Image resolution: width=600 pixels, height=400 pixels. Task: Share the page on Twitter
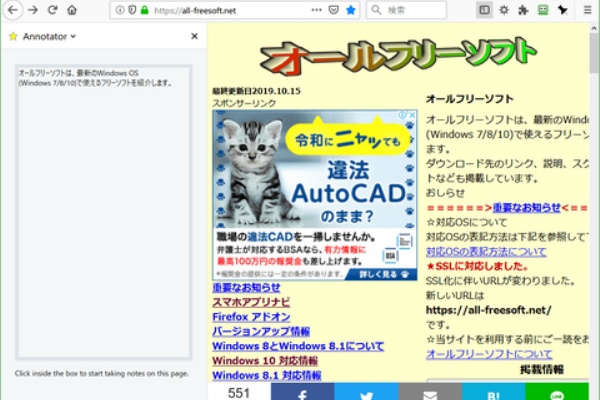click(366, 391)
